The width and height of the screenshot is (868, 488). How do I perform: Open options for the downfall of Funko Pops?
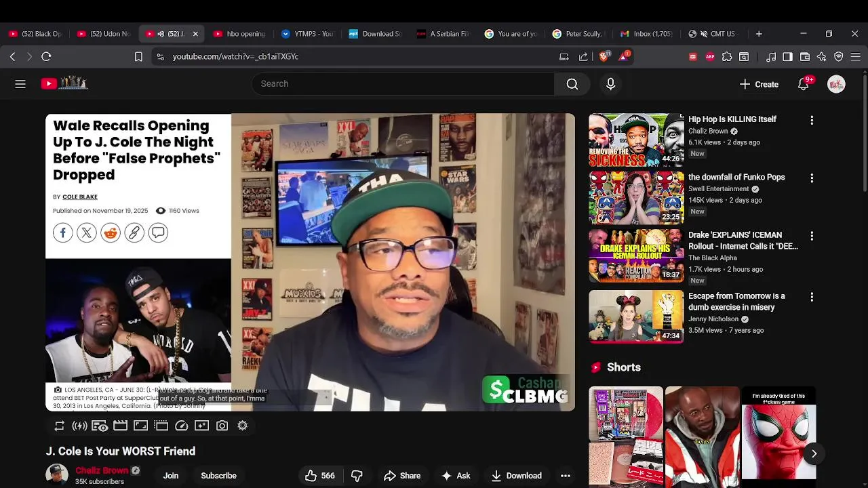(812, 178)
